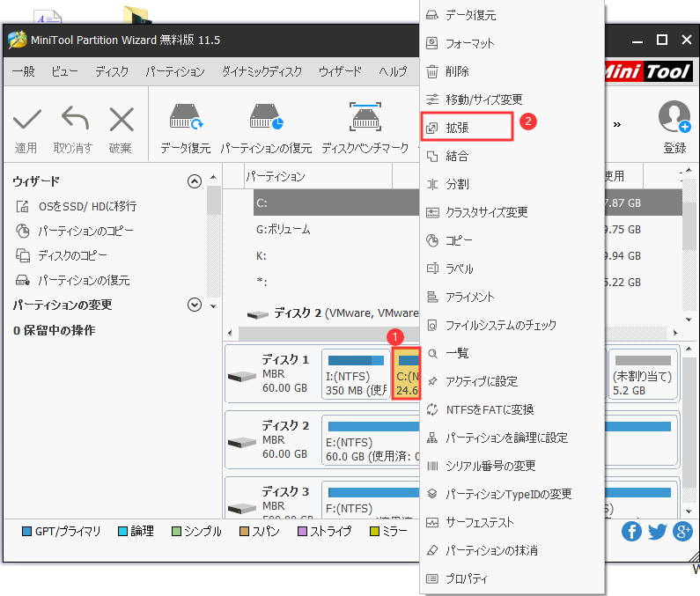Select パーティションTypeIDの変更 in the context menu
700x596 pixels.
click(512, 494)
